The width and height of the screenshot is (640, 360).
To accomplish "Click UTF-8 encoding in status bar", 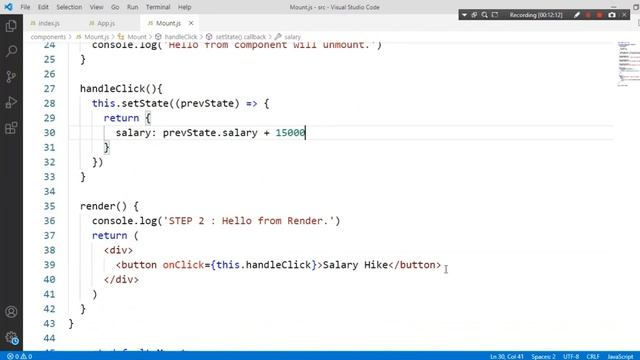I will coord(571,356).
